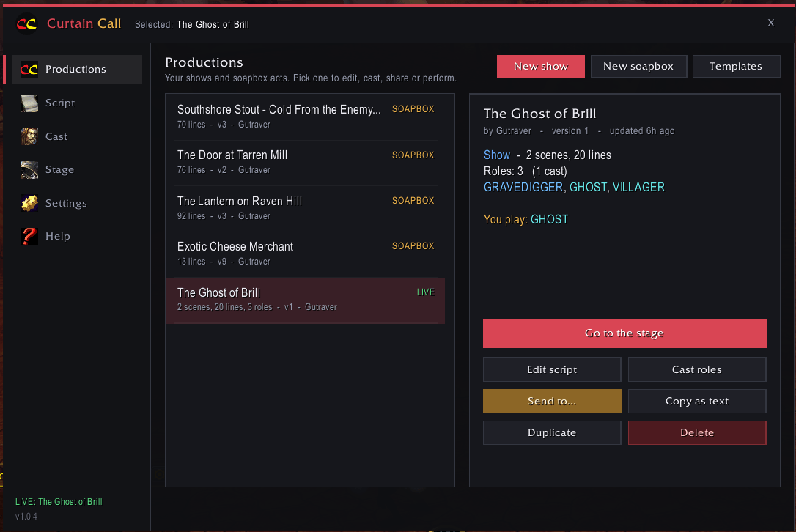Click the GRAVEDIGGER role name

[523, 188]
